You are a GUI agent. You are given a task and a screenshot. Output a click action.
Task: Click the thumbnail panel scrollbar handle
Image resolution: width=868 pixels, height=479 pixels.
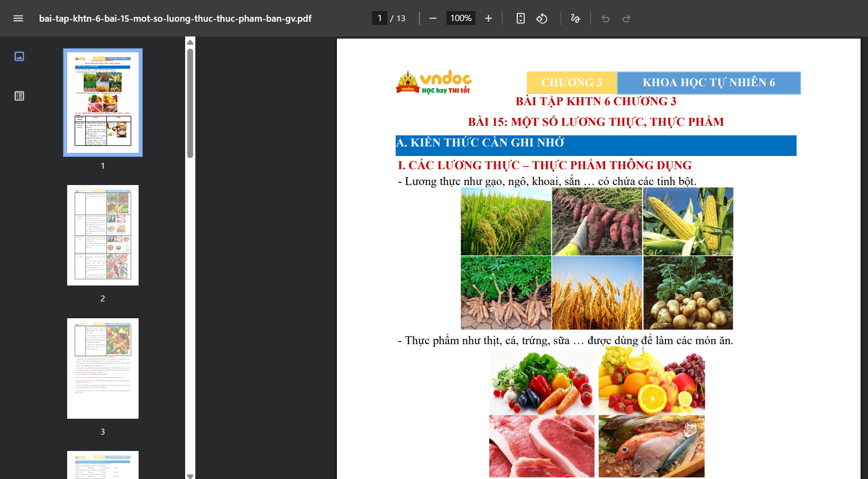click(x=190, y=103)
